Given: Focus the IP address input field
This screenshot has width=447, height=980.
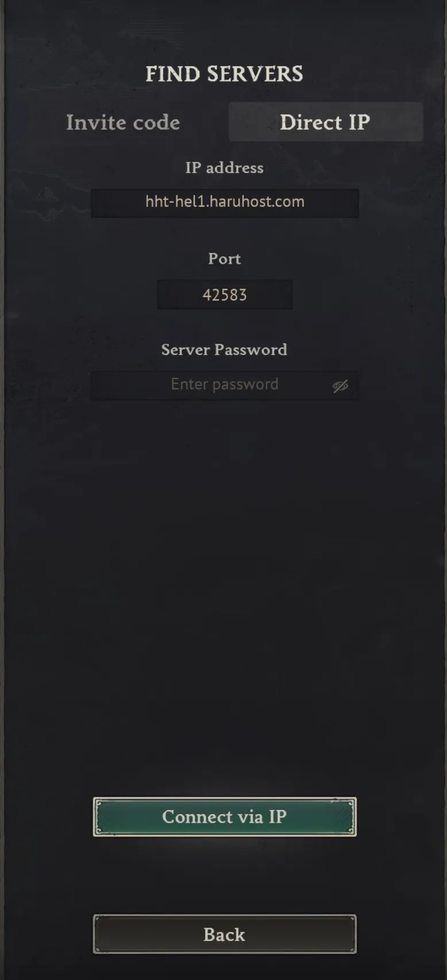Looking at the screenshot, I should click(x=225, y=203).
